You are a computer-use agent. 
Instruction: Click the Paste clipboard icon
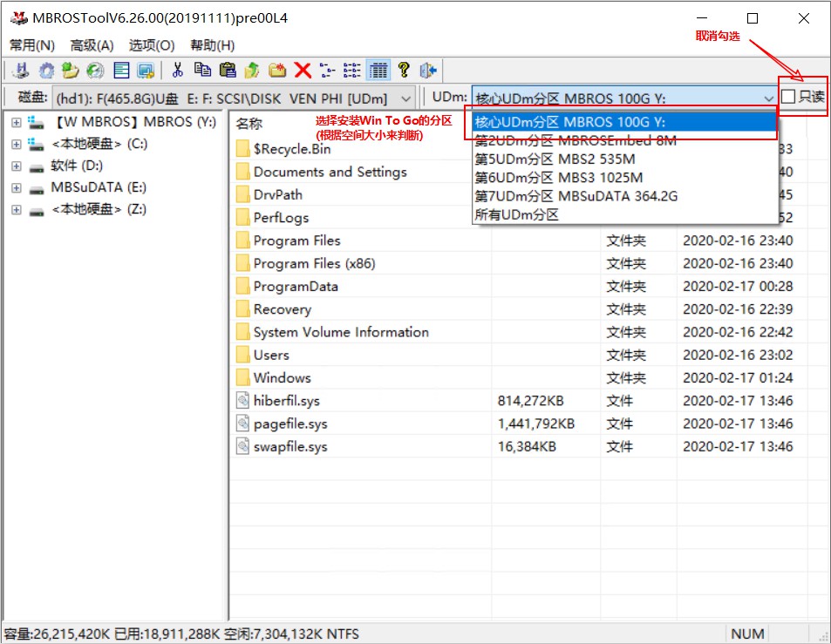228,71
